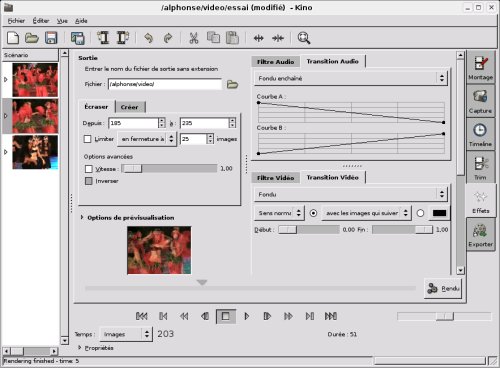Click the insert file before scene icon
The image size is (500, 368).
click(x=103, y=38)
